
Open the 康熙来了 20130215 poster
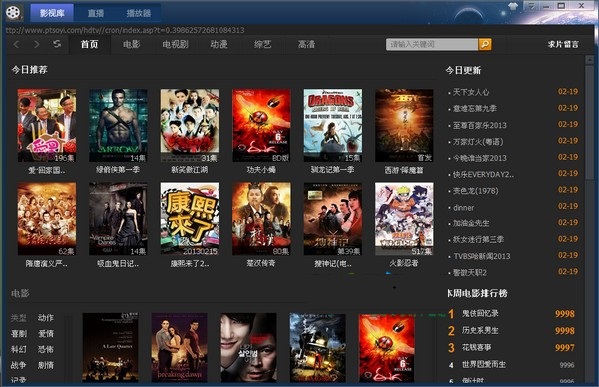pos(190,219)
